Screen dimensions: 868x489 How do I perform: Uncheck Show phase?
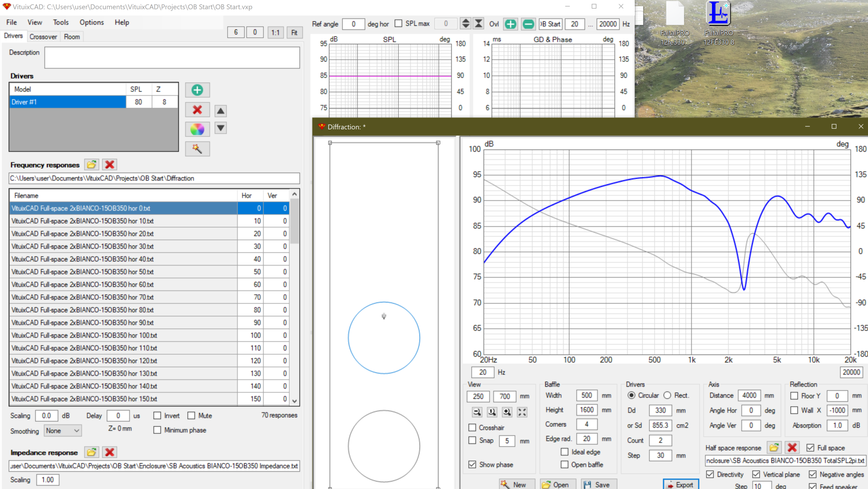pos(472,464)
